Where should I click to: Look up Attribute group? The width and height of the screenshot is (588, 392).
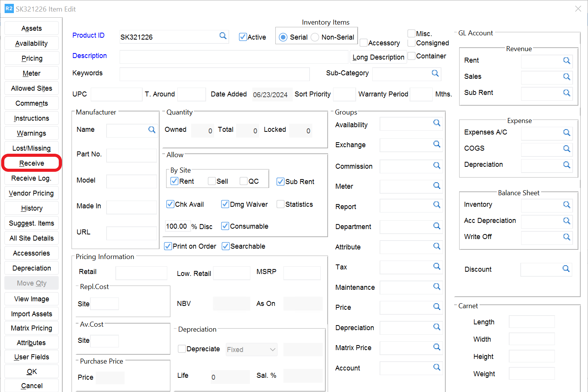pos(436,246)
